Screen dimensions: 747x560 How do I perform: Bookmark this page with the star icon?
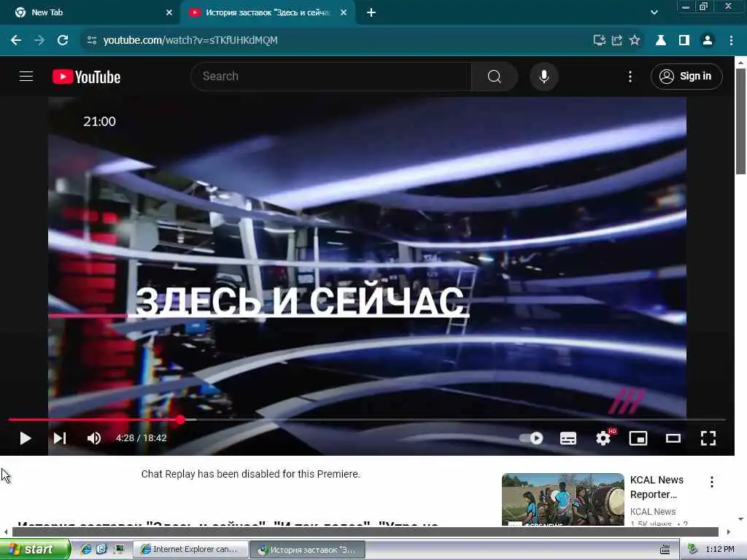tap(635, 40)
